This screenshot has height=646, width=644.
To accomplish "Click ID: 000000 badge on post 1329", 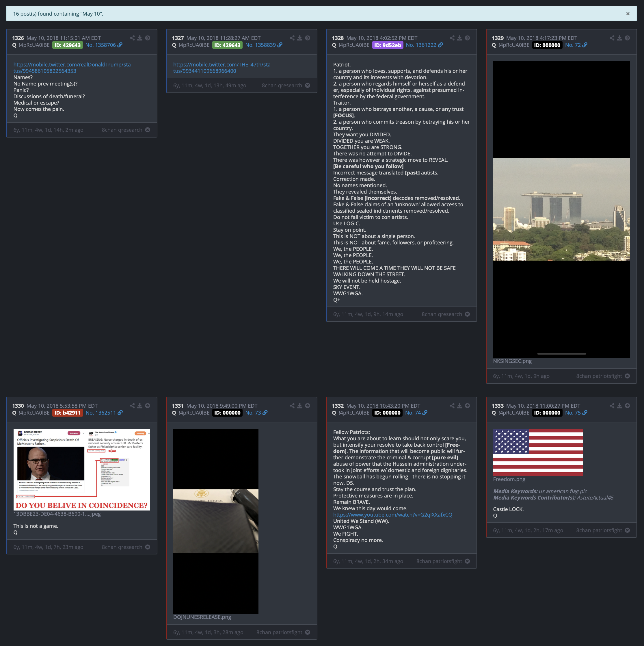I will pos(547,45).
